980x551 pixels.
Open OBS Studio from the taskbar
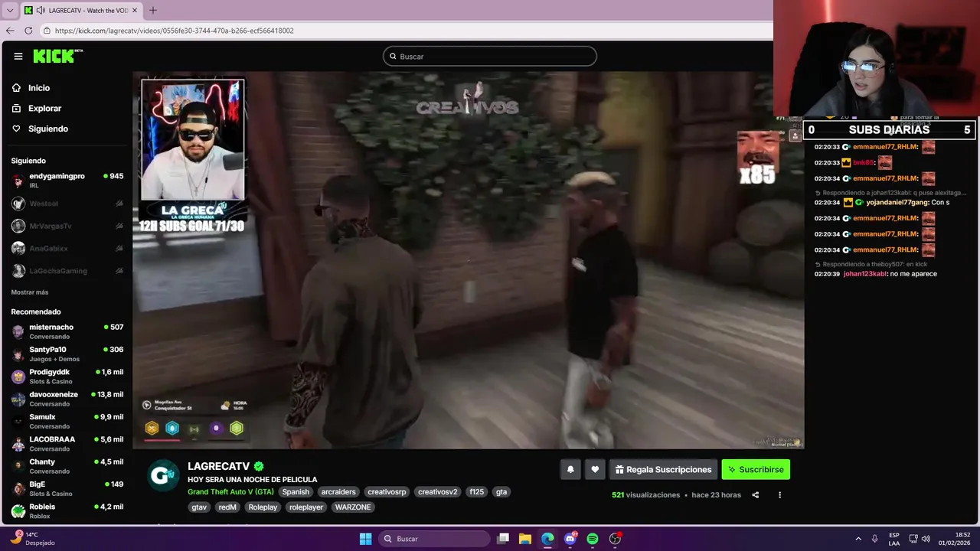615,539
